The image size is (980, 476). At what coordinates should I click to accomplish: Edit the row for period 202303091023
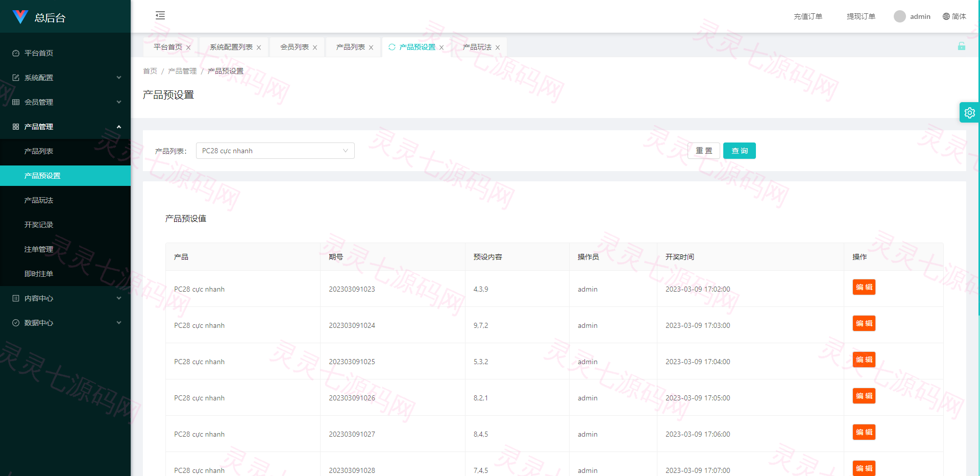[x=864, y=287]
